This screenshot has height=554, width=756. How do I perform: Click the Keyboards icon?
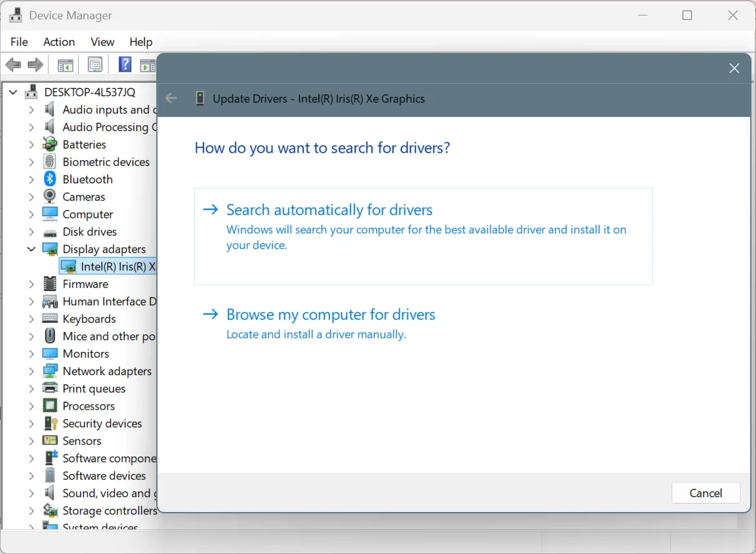[50, 318]
